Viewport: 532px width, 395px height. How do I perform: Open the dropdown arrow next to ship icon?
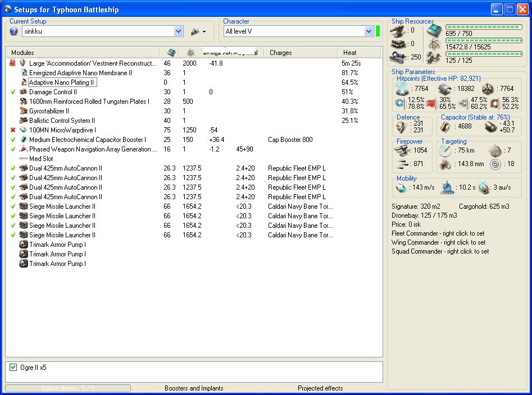[x=204, y=31]
